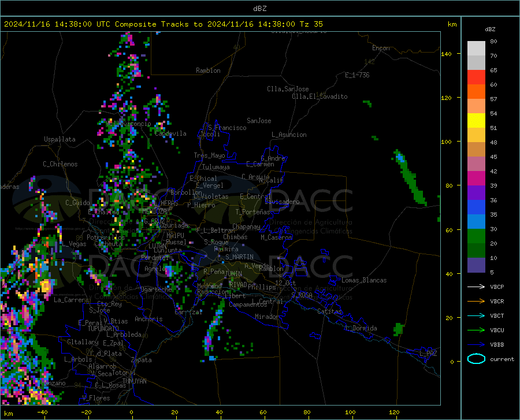Click the 'VBCP' legend label
The height and width of the screenshot is (420, 520).
tap(497, 287)
